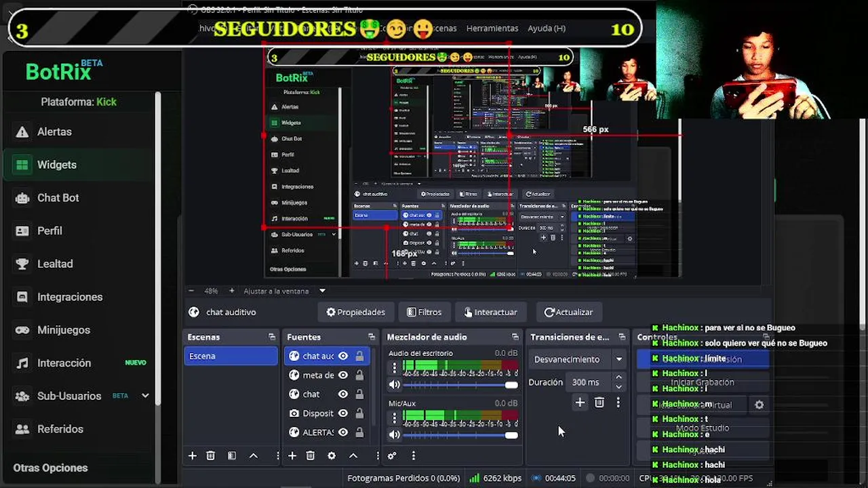Mute Audio del escritorio

coord(395,384)
